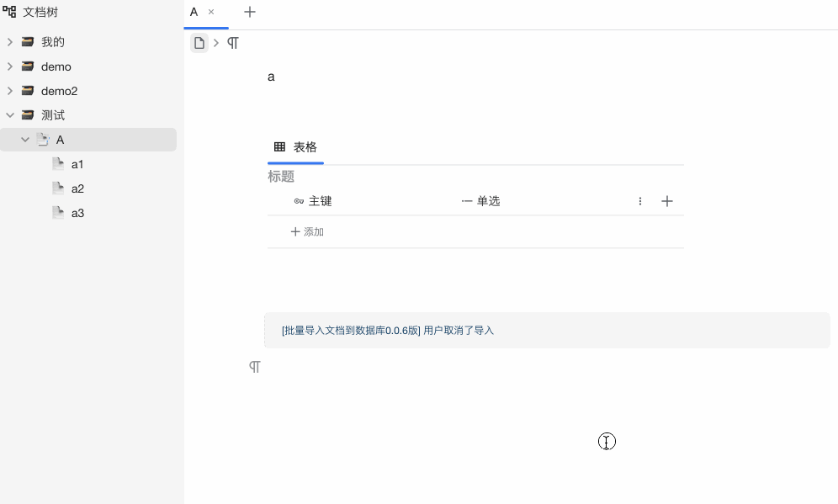Open the a2 document
Image resolution: width=838 pixels, height=504 pixels.
[x=77, y=188]
